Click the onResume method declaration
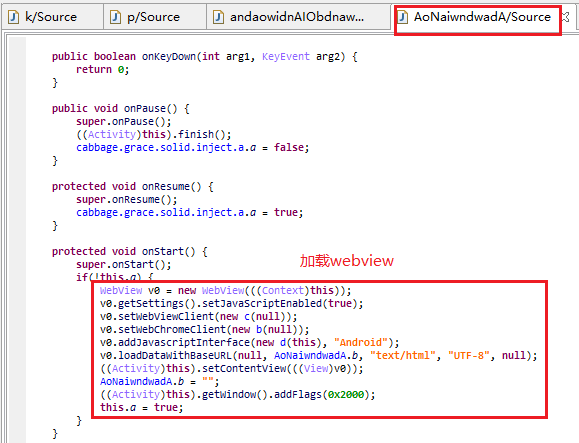Viewport: 579px width, 443px height. (x=133, y=186)
